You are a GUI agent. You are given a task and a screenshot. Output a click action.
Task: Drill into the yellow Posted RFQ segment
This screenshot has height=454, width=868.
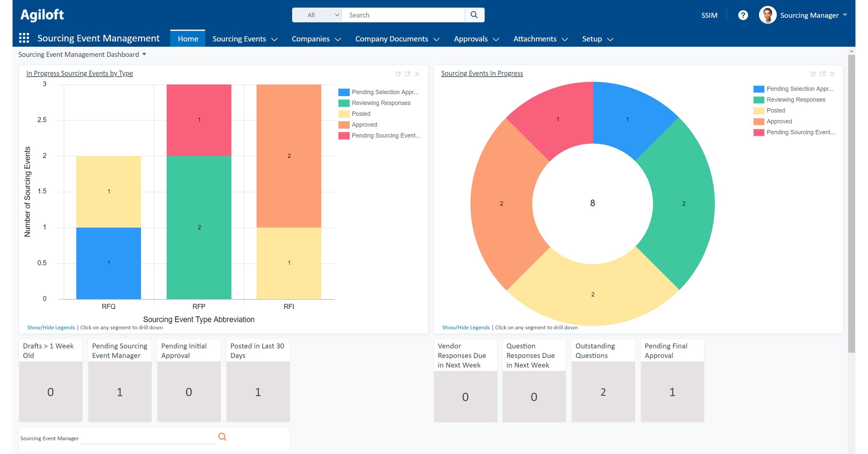(x=108, y=191)
